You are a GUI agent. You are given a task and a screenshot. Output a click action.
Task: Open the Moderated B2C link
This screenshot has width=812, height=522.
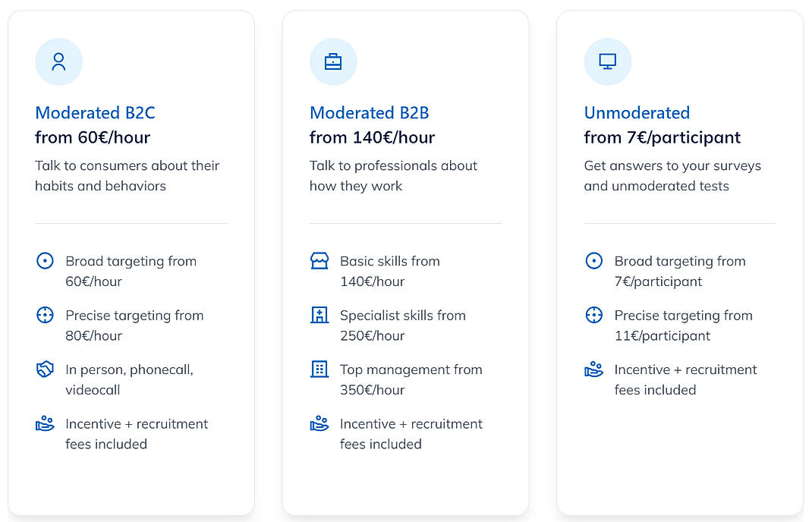pos(95,112)
